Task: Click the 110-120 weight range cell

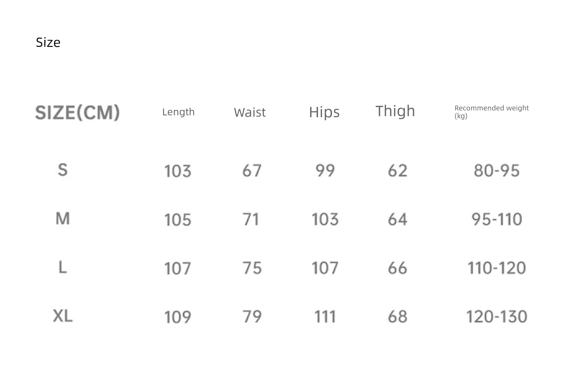Action: pos(497,268)
